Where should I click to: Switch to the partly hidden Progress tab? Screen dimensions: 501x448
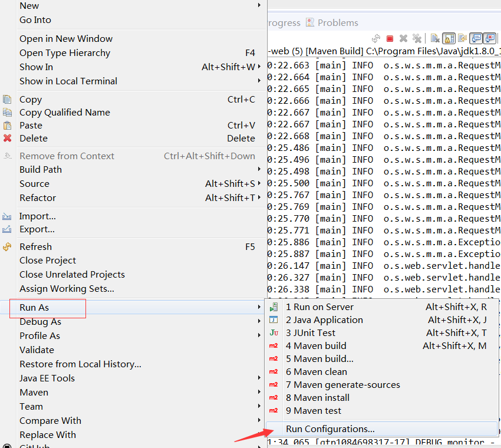coord(284,22)
